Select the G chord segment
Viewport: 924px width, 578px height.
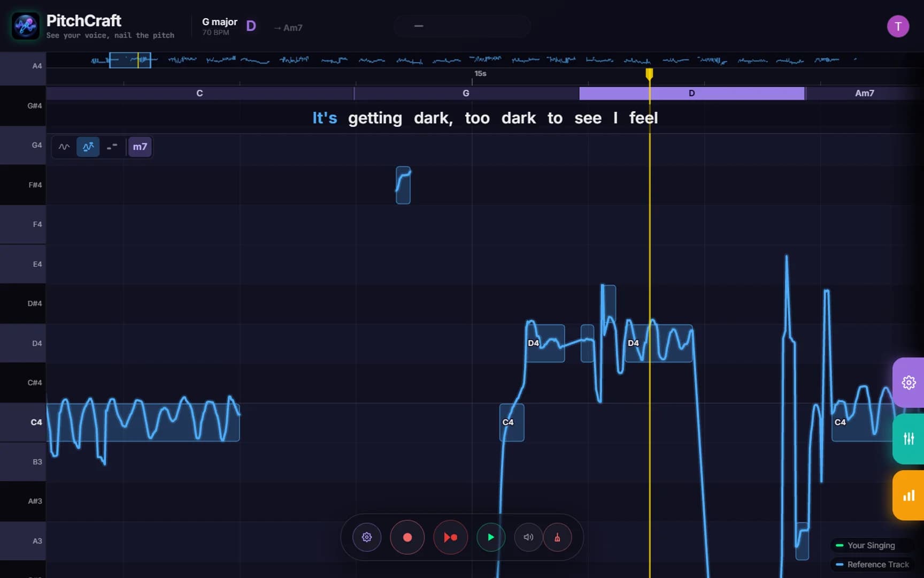(x=466, y=93)
